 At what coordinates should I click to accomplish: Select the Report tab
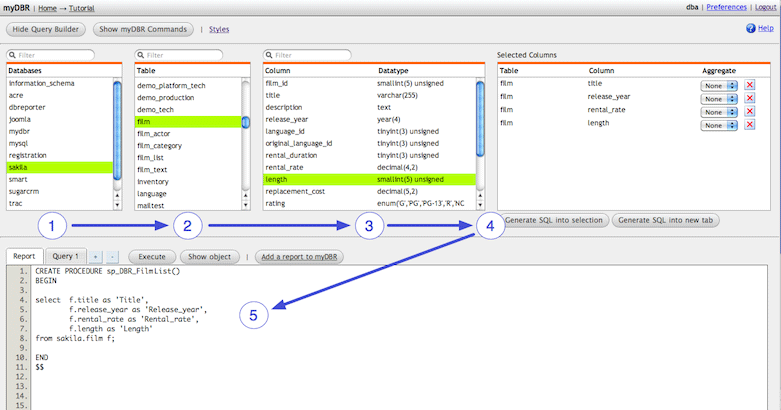(23, 256)
